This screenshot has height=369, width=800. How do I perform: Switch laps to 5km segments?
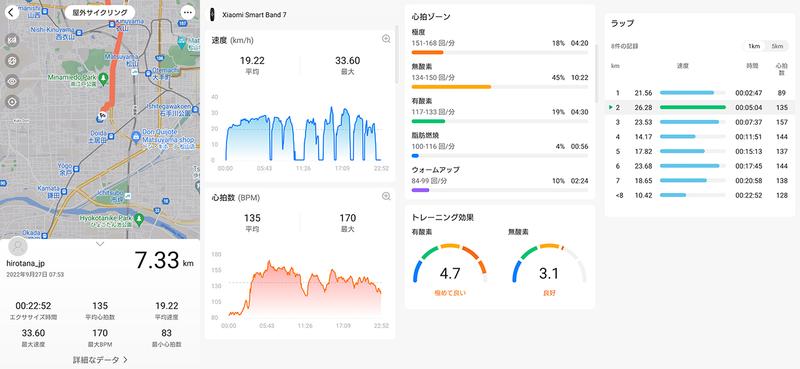pos(777,46)
